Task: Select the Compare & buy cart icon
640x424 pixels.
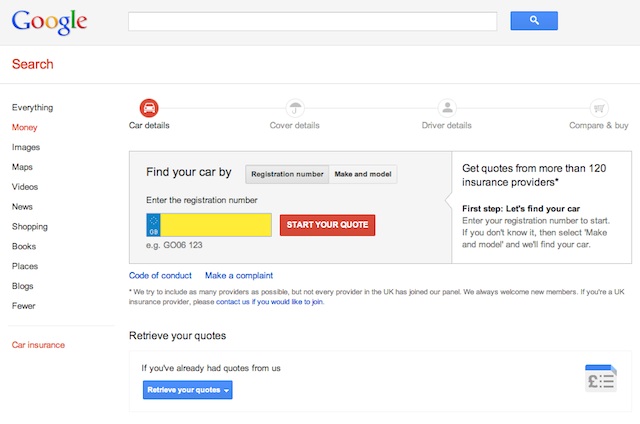Action: (x=599, y=108)
